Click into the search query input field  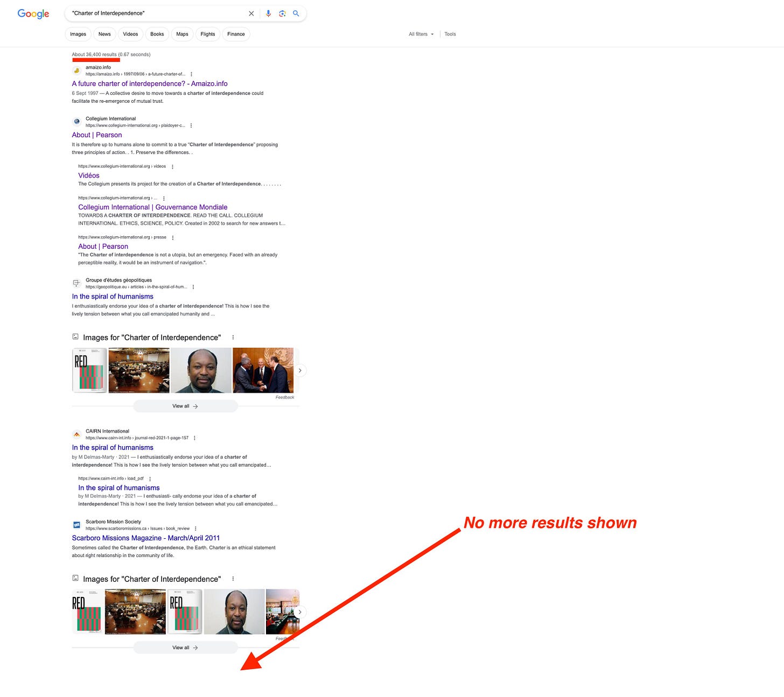click(156, 13)
